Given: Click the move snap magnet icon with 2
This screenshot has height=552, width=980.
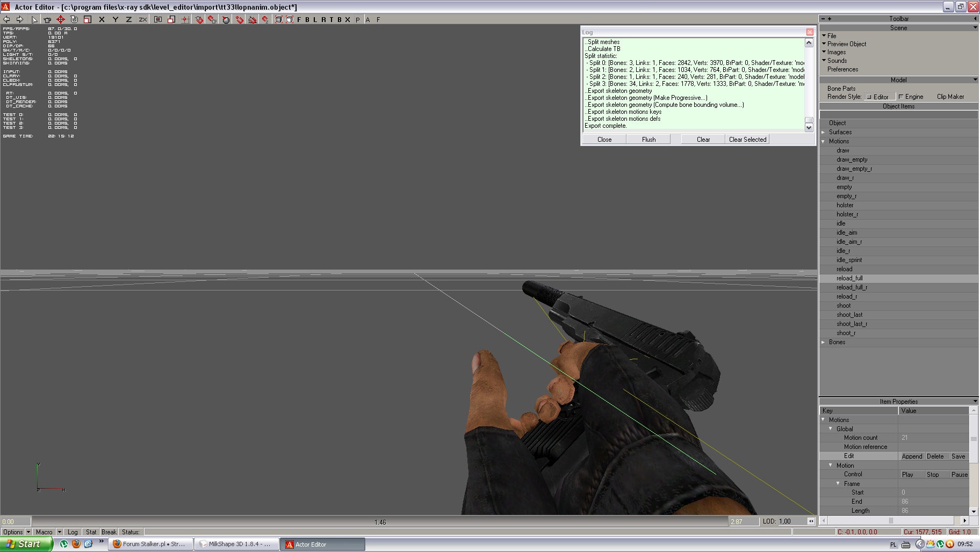Looking at the screenshot, I should coord(265,19).
